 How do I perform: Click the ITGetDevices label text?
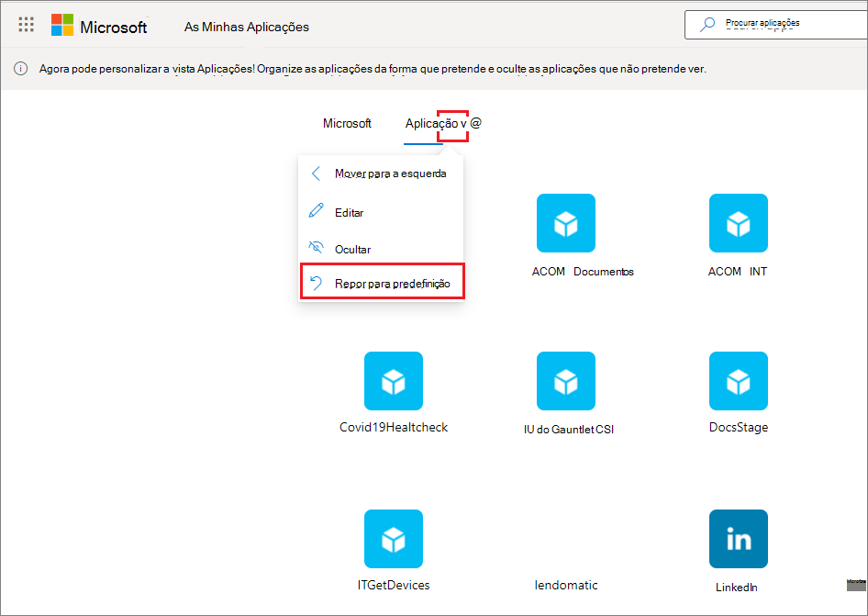[x=394, y=585]
